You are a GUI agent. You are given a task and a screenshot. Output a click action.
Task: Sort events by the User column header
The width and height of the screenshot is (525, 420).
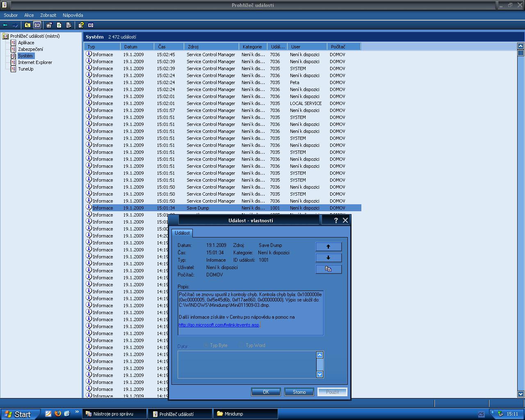(x=307, y=47)
